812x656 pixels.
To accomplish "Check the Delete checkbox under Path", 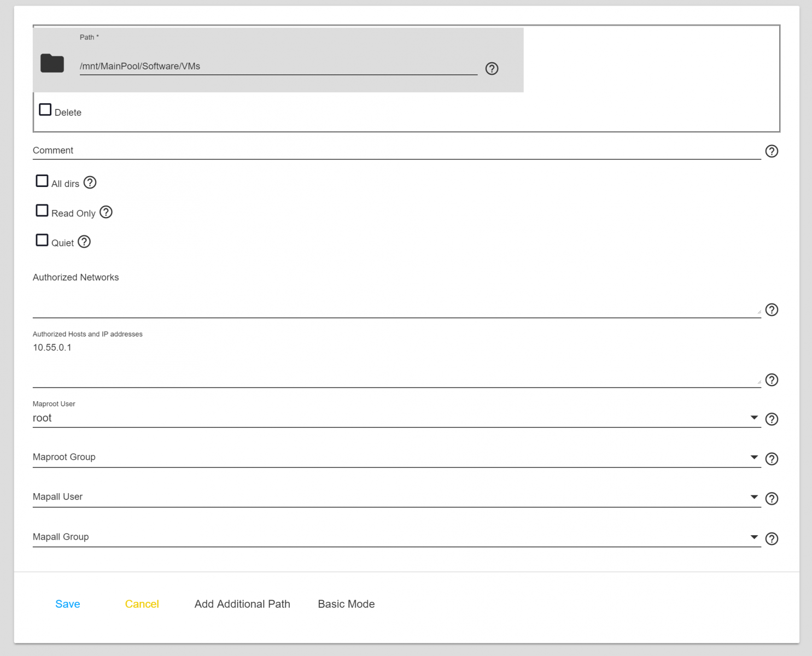I will [x=45, y=110].
